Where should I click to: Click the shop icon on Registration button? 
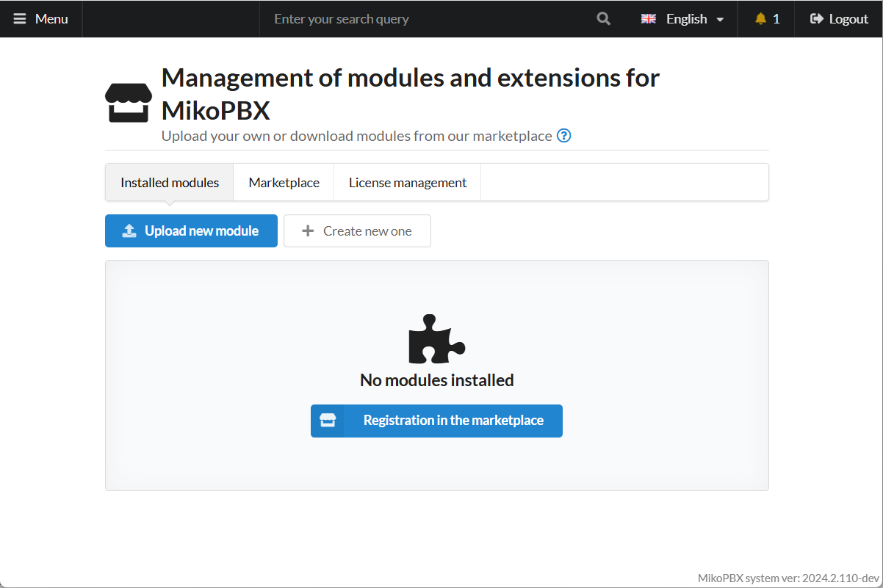click(x=328, y=421)
